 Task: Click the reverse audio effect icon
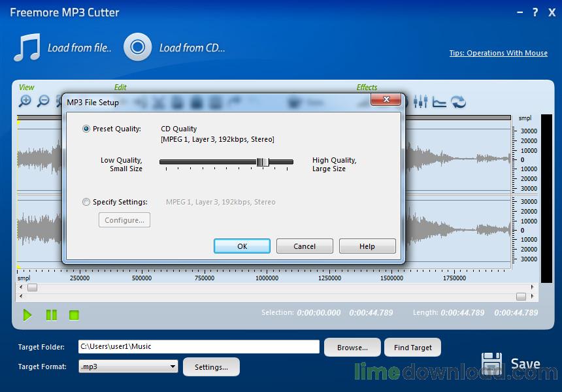click(457, 103)
